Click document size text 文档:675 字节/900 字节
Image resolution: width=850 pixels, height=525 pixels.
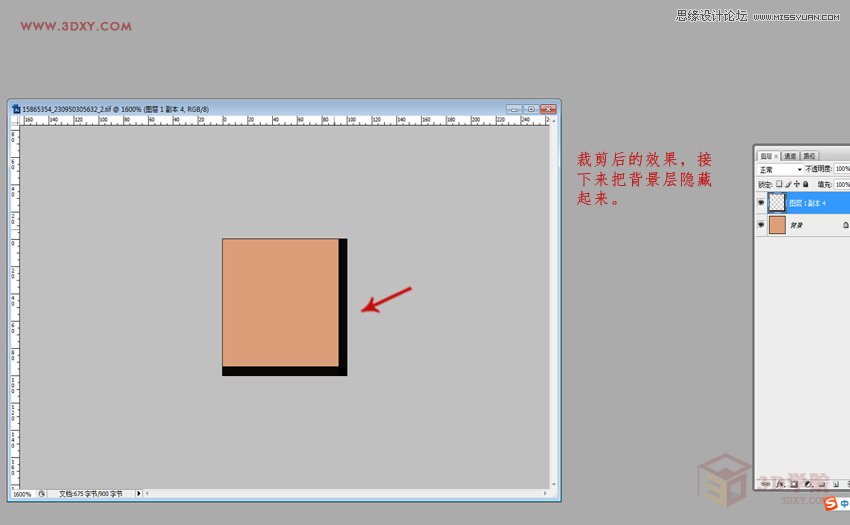click(x=91, y=494)
